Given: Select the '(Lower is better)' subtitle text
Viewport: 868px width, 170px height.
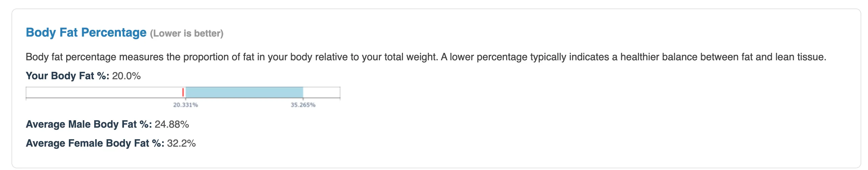Looking at the screenshot, I should pyautogui.click(x=187, y=34).
